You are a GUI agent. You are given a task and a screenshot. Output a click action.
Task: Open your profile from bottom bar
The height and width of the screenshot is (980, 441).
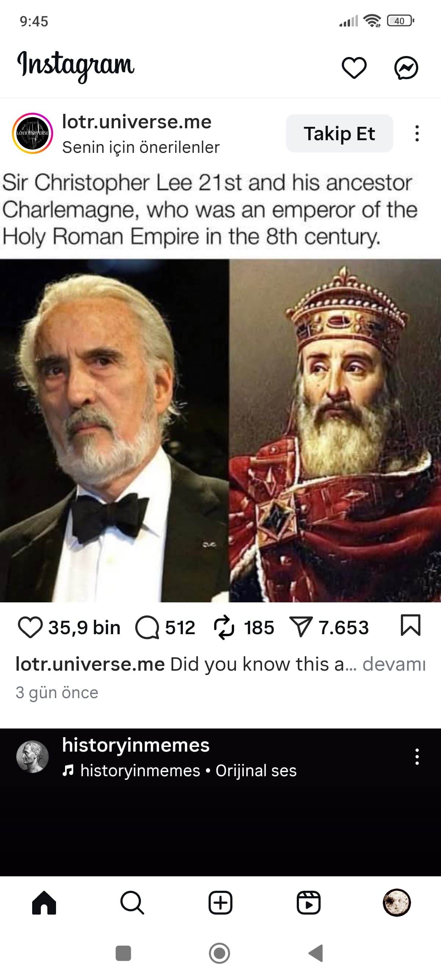tap(397, 902)
